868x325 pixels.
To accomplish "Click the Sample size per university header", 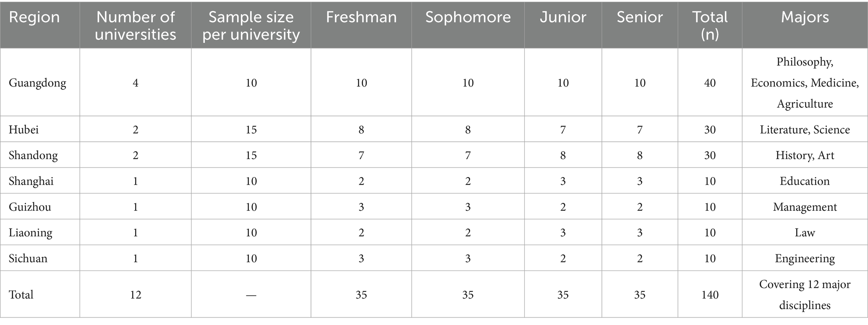I will coord(251,26).
